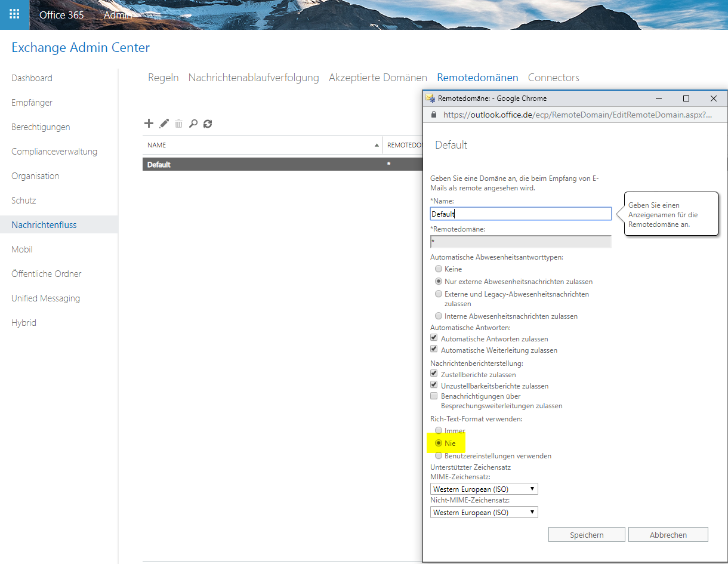Maximize the Remotedomäne popup window

[686, 98]
